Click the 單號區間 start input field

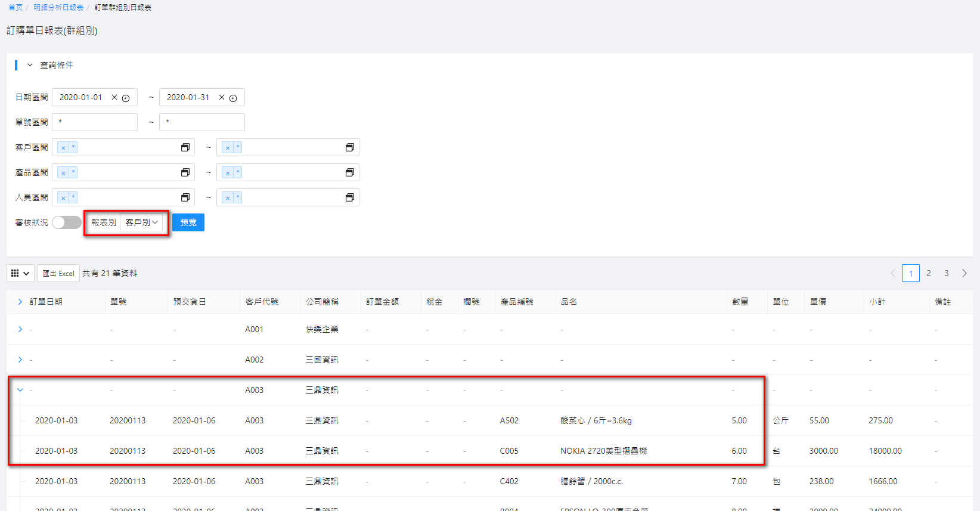tap(95, 122)
